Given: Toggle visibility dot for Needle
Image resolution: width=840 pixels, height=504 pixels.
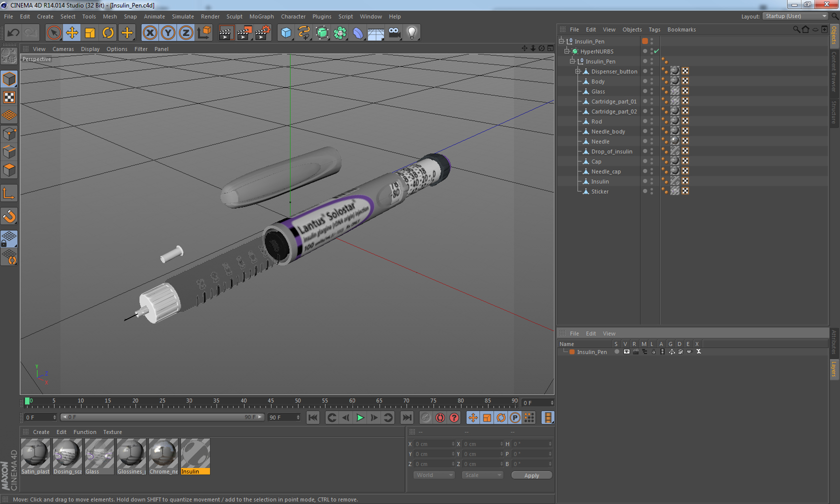Looking at the screenshot, I should click(645, 140).
